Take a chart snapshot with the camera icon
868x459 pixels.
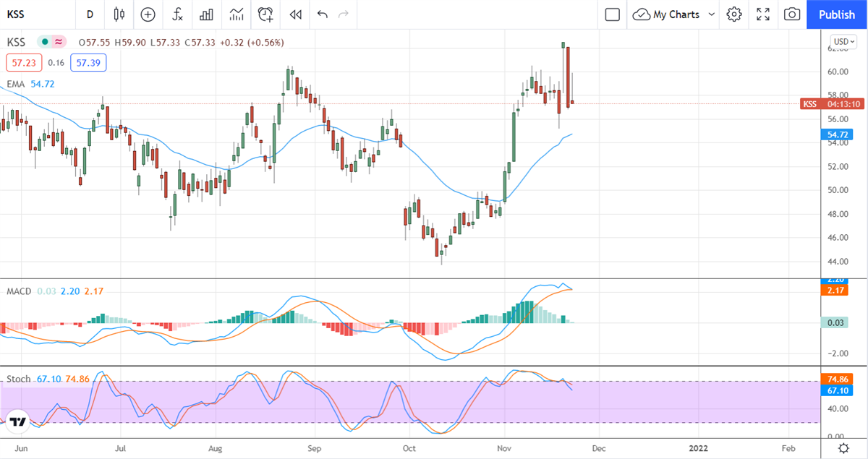tap(792, 14)
